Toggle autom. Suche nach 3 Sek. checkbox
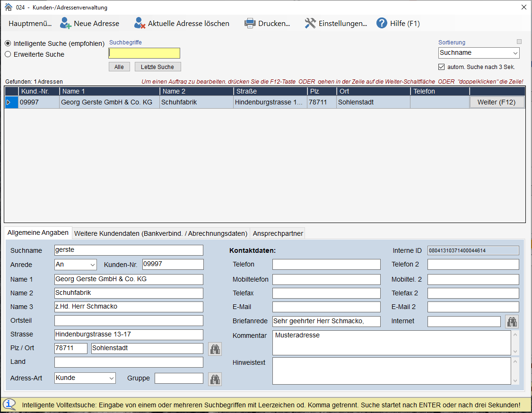The width and height of the screenshot is (532, 413). (441, 67)
